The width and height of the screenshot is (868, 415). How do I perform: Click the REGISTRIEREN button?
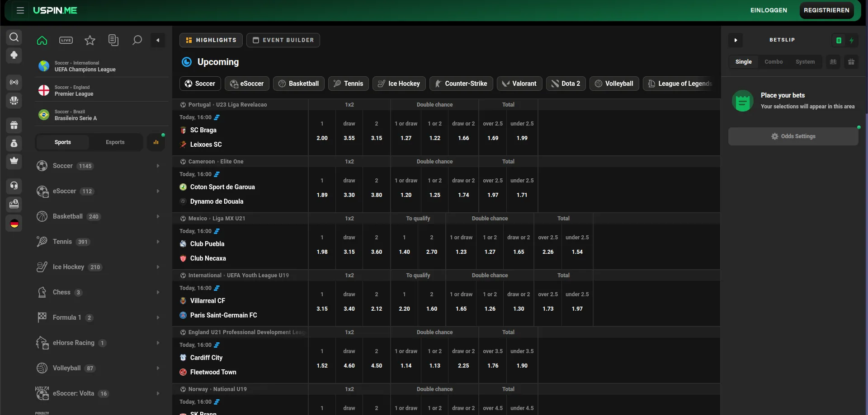coord(826,10)
